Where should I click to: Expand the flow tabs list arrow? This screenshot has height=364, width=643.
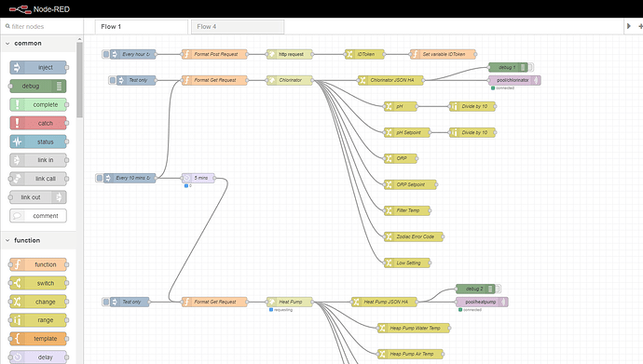click(x=629, y=26)
